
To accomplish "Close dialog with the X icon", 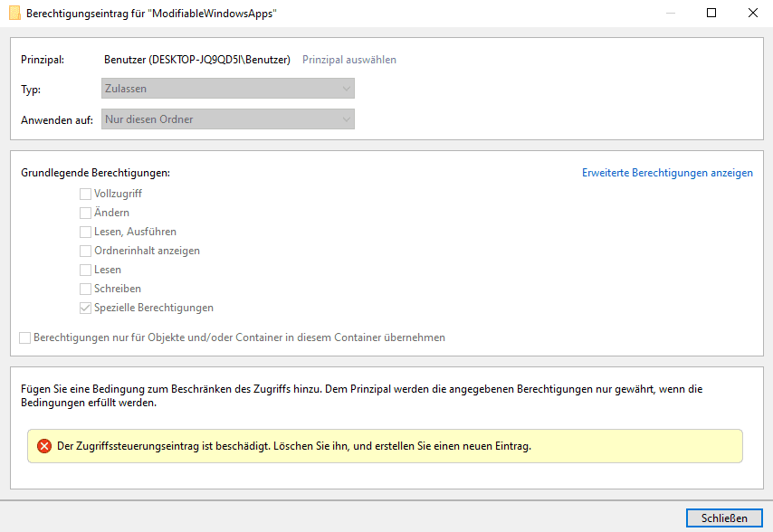I will [753, 13].
